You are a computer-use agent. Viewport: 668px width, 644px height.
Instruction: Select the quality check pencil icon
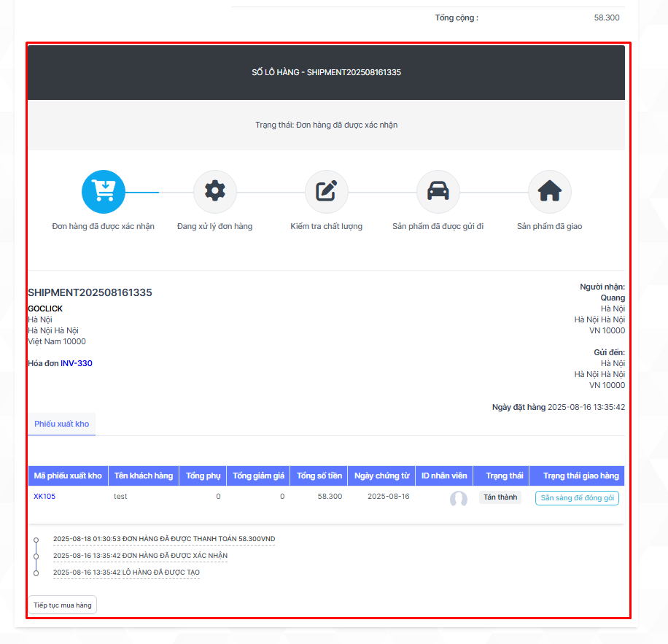click(x=326, y=192)
